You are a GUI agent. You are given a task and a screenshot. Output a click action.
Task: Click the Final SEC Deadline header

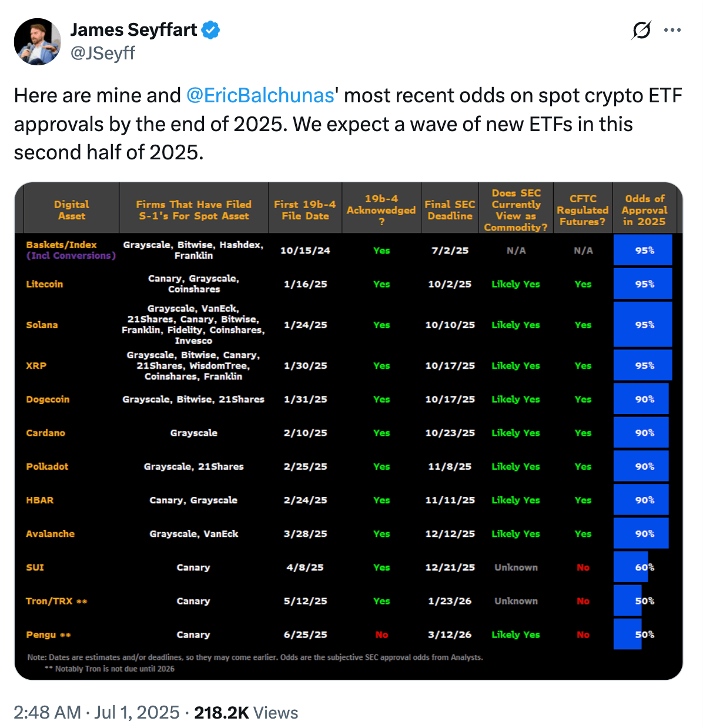450,210
